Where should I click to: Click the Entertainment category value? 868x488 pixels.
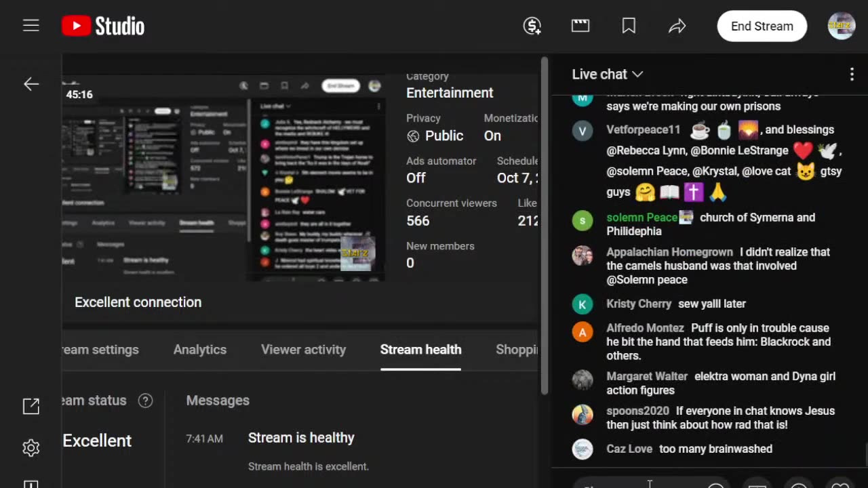click(450, 93)
